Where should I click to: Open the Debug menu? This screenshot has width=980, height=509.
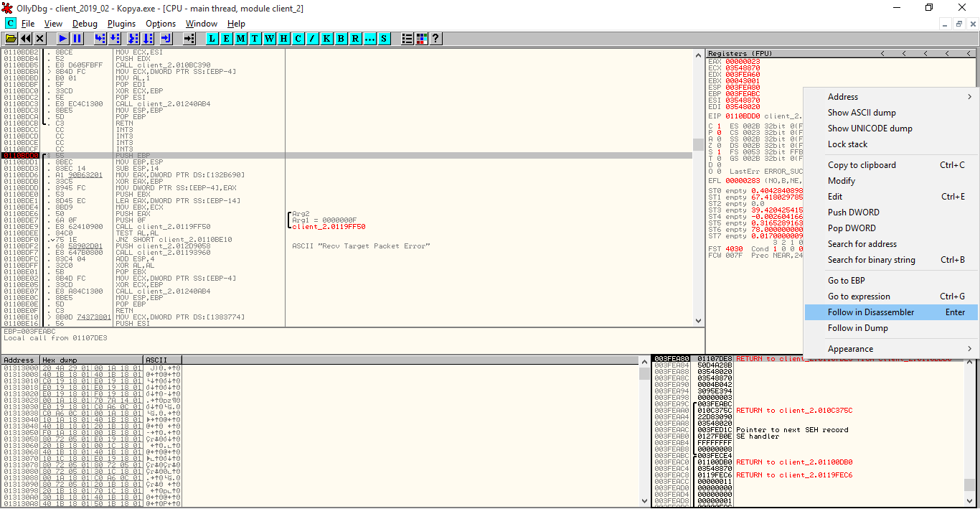85,24
